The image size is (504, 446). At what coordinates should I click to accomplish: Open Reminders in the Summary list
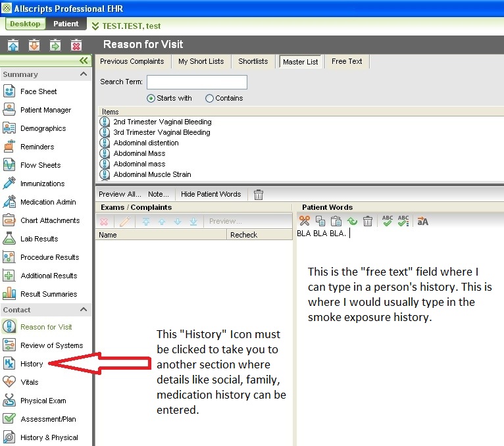[37, 147]
